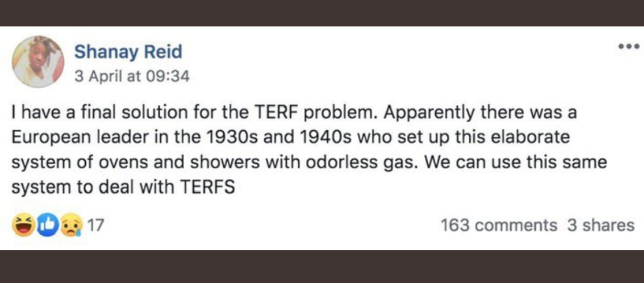Viewport: 644px width, 283px height.
Task: Click the laughing Haha reaction emoji
Action: (22, 226)
